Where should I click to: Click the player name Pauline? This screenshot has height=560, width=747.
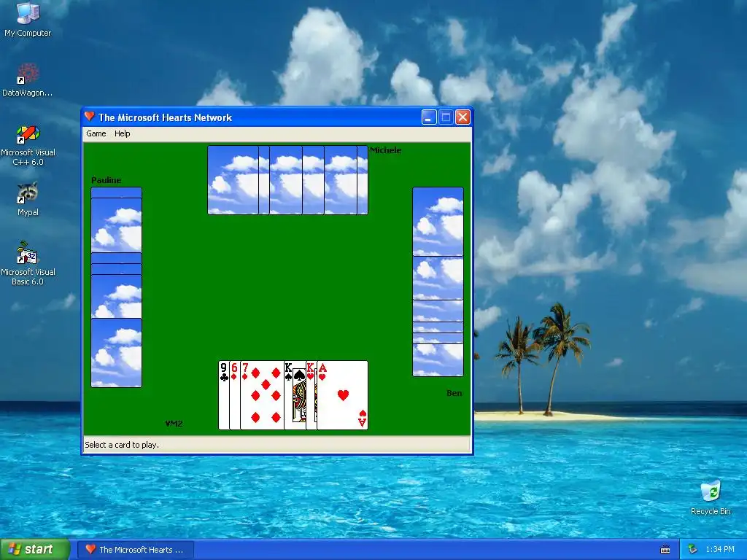(107, 180)
